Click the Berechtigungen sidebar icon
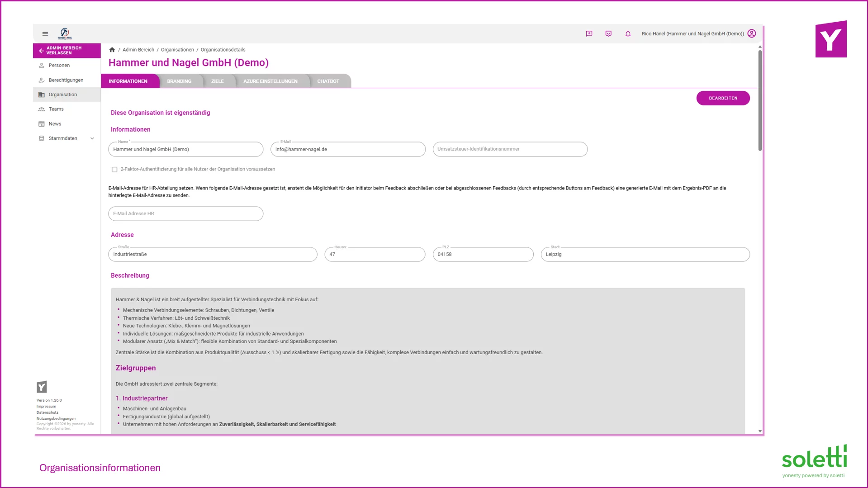 point(42,80)
